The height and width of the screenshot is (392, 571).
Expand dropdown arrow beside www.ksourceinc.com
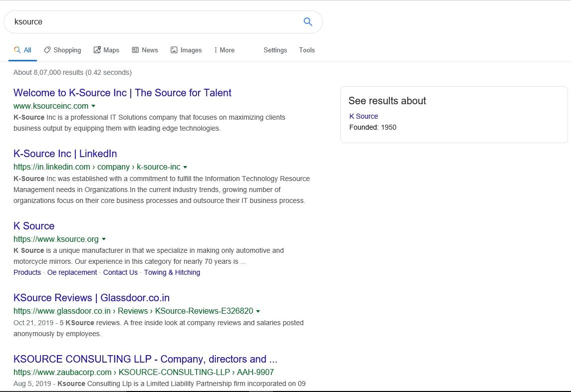tap(93, 106)
